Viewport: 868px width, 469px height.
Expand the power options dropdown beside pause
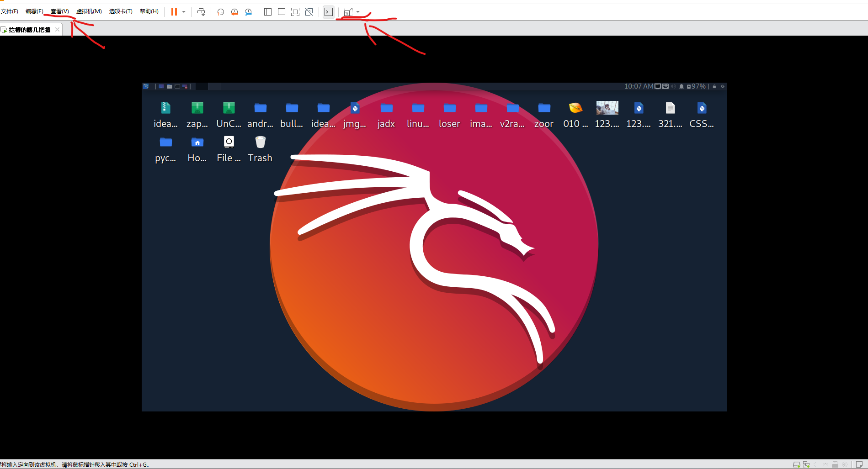[x=184, y=12]
